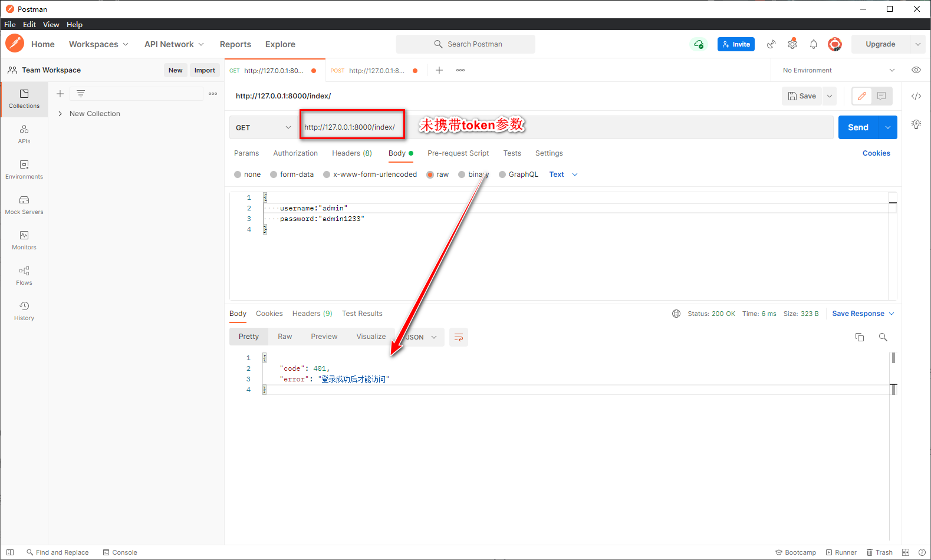The height and width of the screenshot is (560, 931).
Task: Open the History sidebar panel
Action: click(x=24, y=311)
